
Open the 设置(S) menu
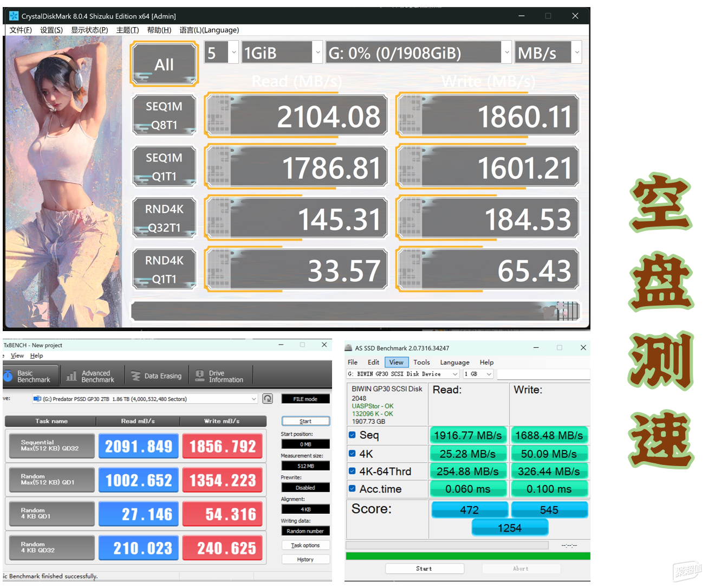[51, 30]
